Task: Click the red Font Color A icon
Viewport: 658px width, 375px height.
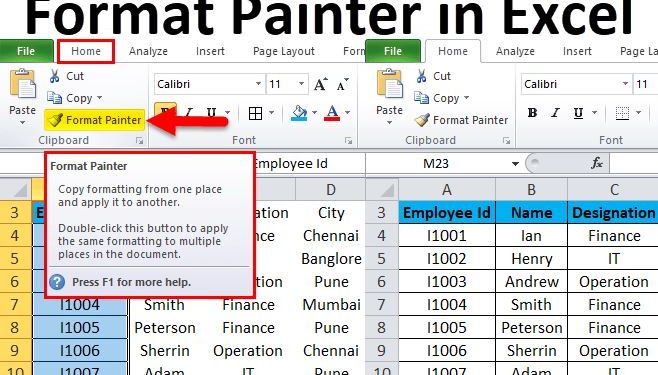Action: 332,113
